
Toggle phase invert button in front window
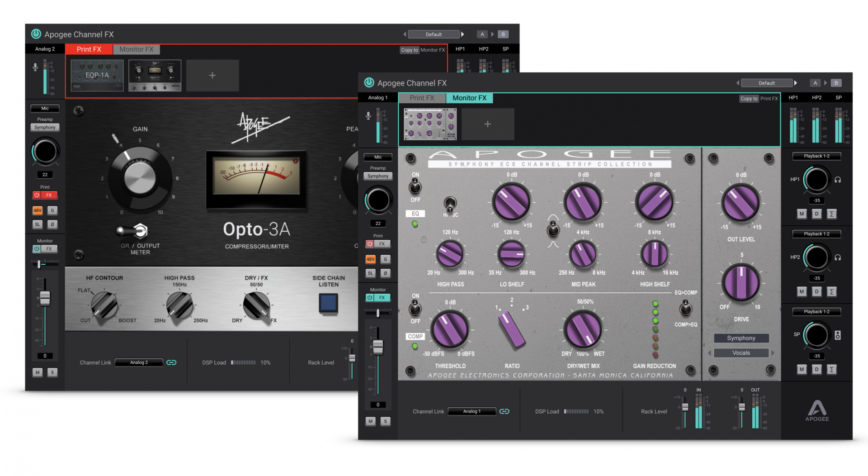coord(385,273)
